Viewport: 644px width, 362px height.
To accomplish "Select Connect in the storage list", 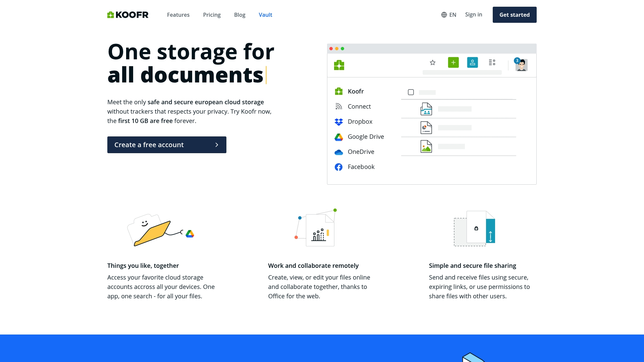I will click(353, 106).
